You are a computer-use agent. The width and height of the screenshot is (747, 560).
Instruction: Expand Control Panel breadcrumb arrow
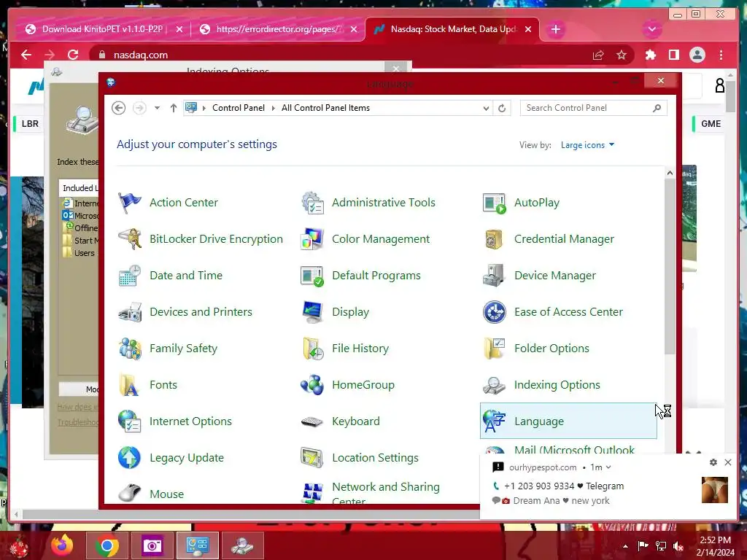pyautogui.click(x=204, y=108)
